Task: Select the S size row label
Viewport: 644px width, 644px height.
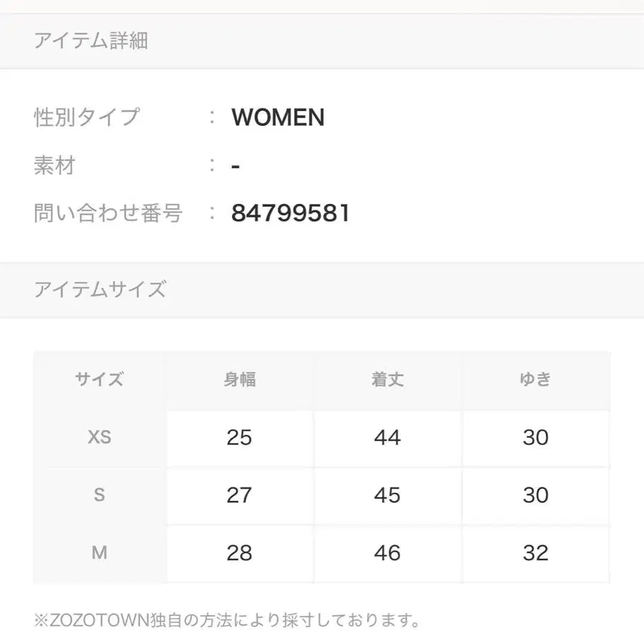Action: tap(99, 495)
